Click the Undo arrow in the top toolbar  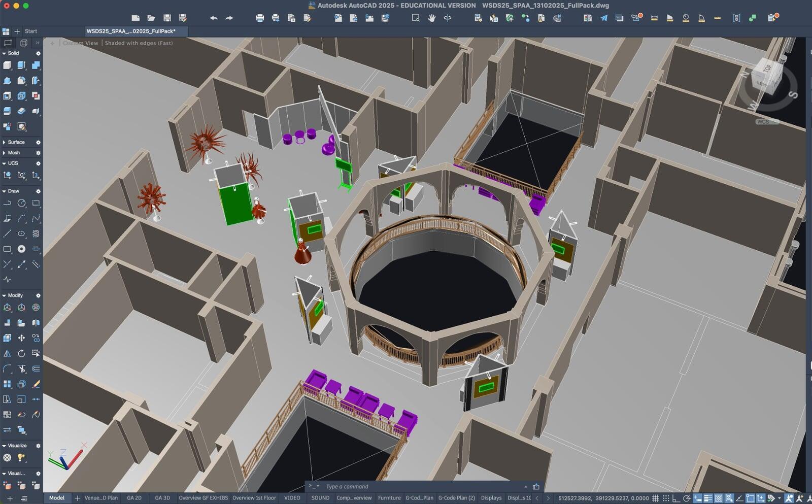click(x=214, y=18)
